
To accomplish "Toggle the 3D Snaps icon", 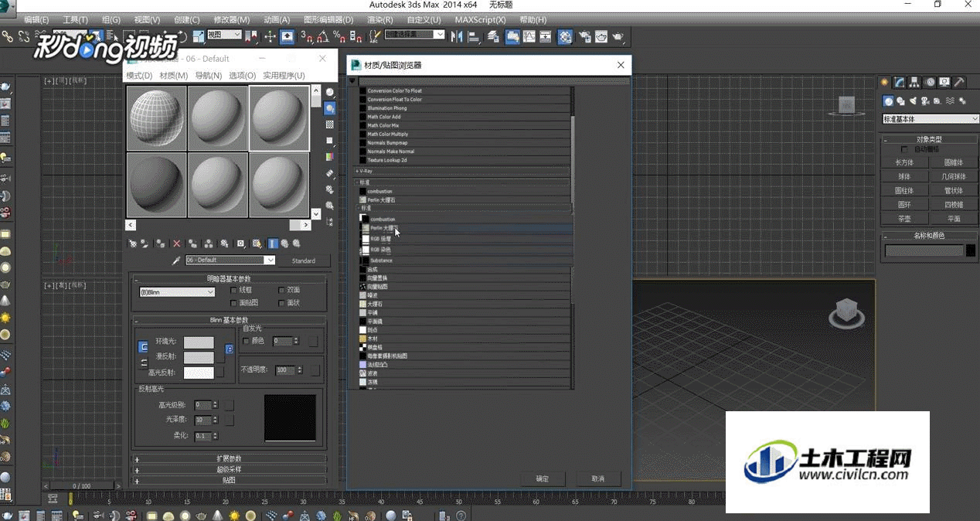I will click(x=307, y=36).
